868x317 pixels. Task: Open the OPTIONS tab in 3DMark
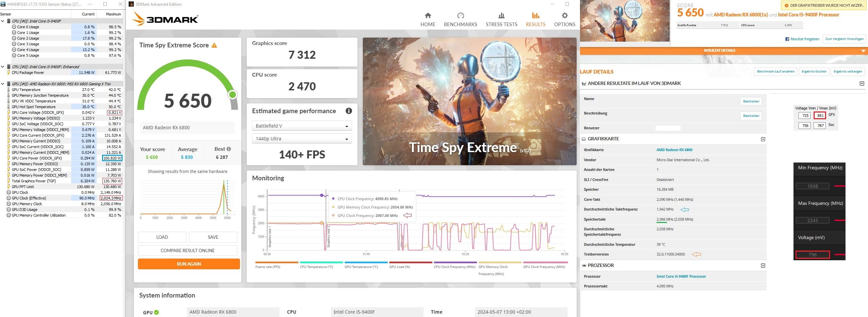tap(565, 19)
